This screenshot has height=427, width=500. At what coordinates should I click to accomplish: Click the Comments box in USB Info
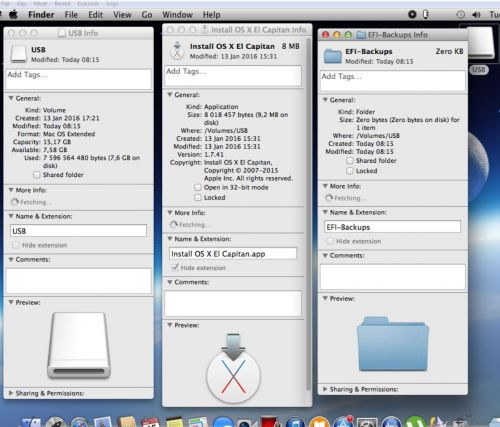pyautogui.click(x=79, y=281)
